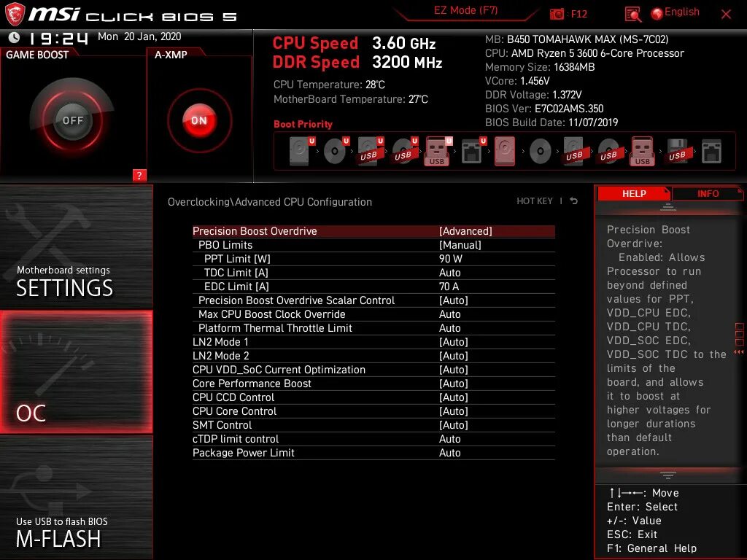Select the highlighted UEFI USB key boot icon
The height and width of the screenshot is (560, 747).
[x=438, y=151]
